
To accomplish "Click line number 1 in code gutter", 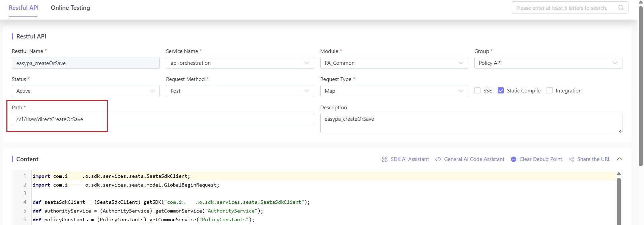I will coord(25,176).
